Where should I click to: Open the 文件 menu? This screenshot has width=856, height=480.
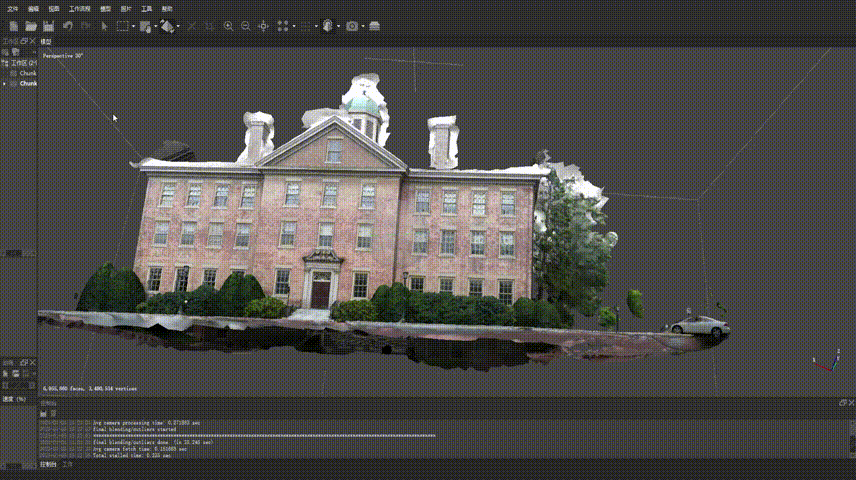click(x=12, y=8)
